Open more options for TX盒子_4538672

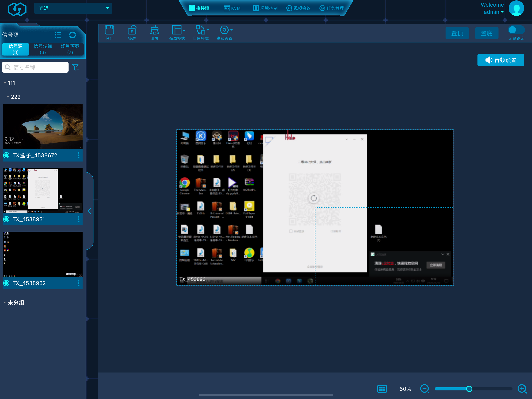coord(79,155)
